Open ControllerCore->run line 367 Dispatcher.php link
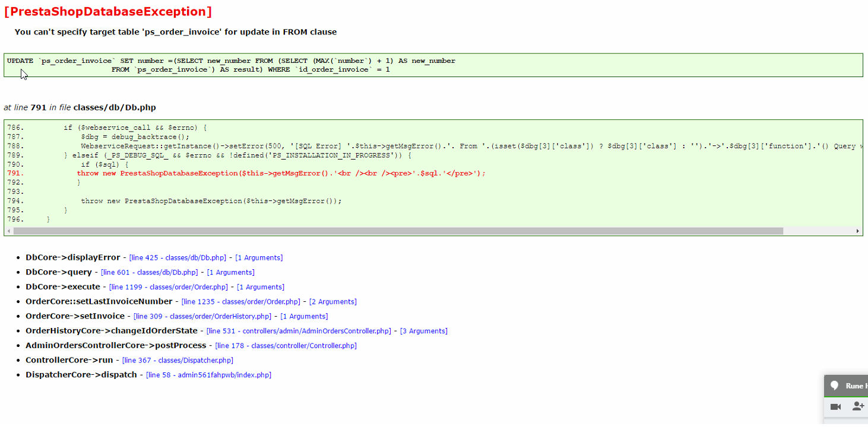The height and width of the screenshot is (427, 868). [x=178, y=361]
